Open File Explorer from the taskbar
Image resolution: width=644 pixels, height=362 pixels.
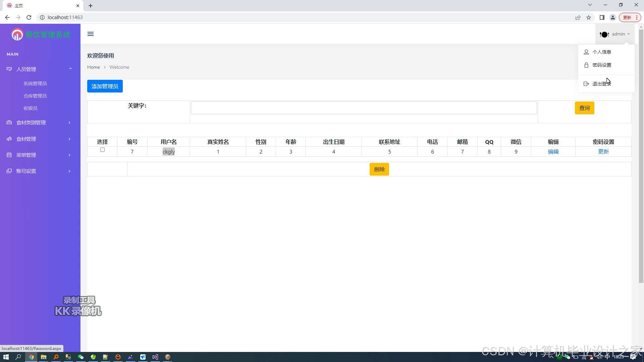point(44,357)
